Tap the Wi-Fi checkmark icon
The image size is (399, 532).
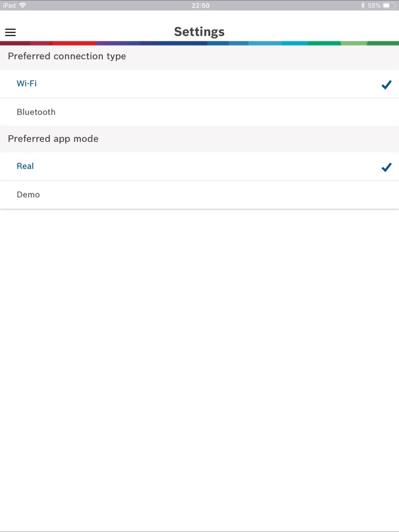click(x=386, y=85)
